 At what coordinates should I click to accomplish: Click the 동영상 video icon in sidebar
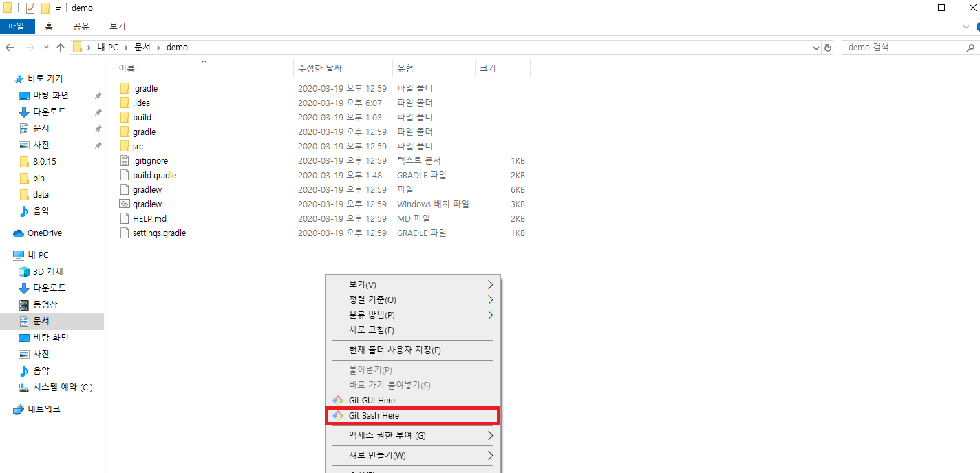24,304
